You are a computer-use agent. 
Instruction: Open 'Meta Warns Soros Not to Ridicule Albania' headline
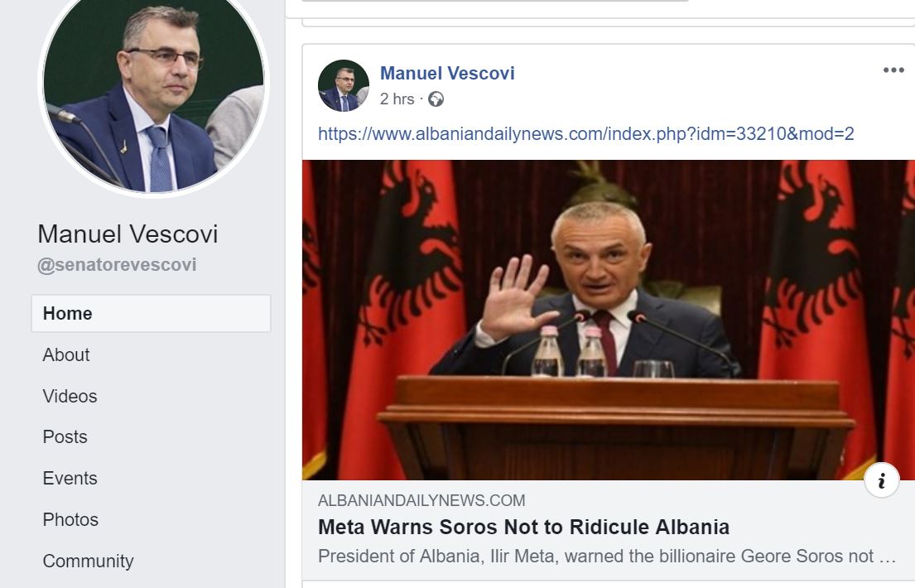(523, 528)
